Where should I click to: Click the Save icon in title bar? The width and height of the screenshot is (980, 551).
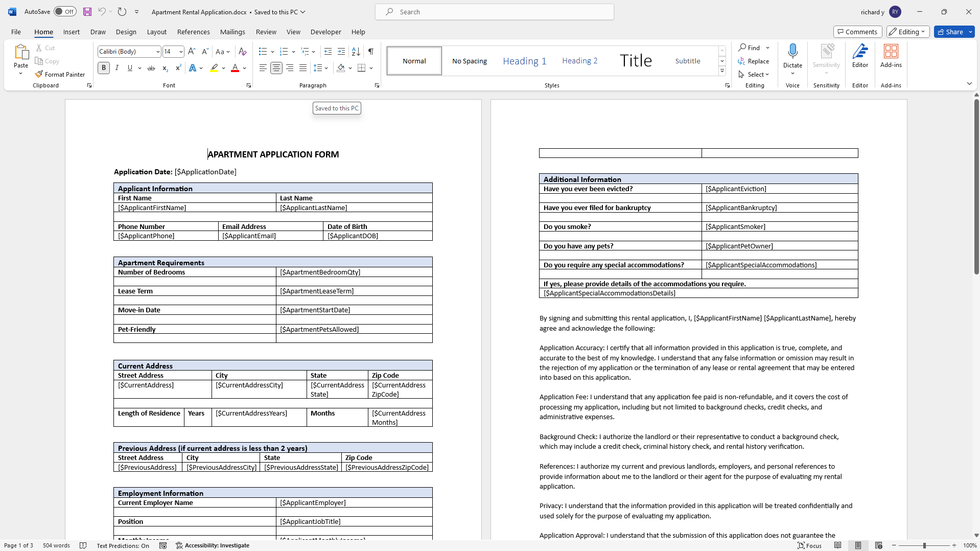pyautogui.click(x=87, y=12)
